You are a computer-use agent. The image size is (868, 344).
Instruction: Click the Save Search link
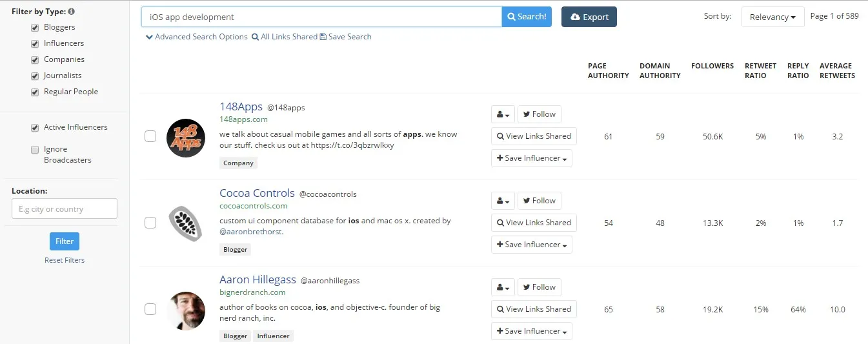[346, 37]
